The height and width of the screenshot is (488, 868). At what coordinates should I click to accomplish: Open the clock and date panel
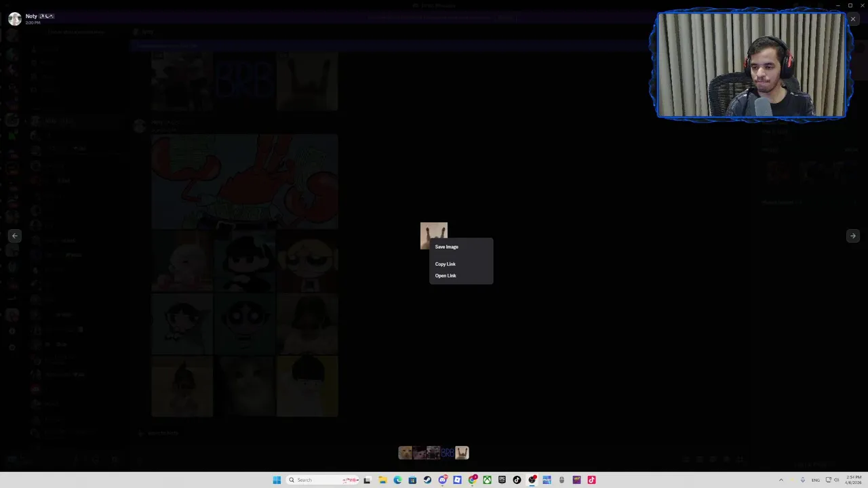click(854, 480)
